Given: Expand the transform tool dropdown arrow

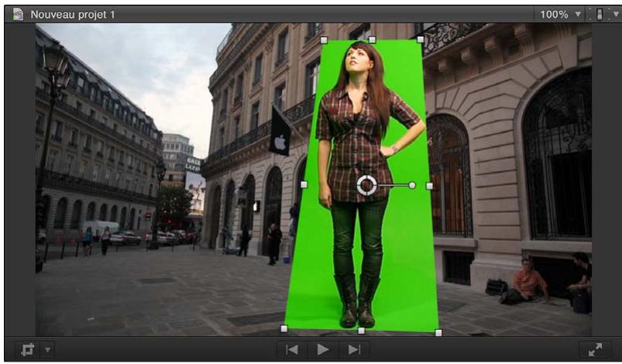Looking at the screenshot, I should pos(47,350).
